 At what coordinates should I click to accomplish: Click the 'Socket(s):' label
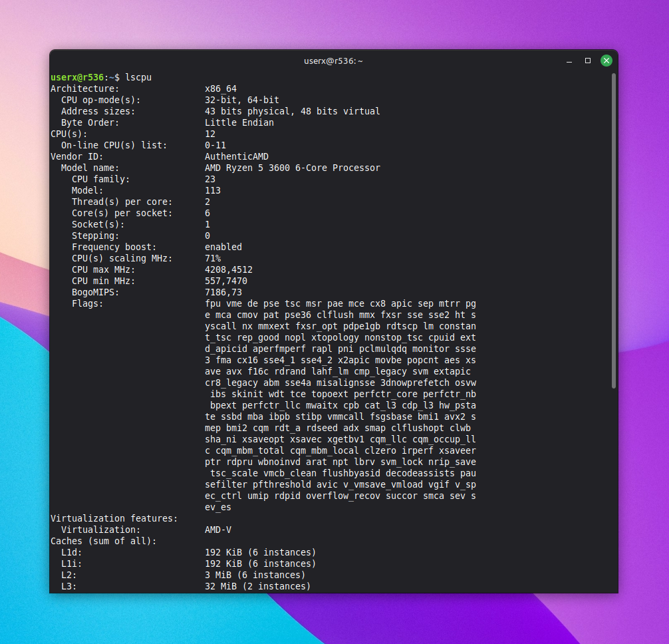pyautogui.click(x=98, y=224)
